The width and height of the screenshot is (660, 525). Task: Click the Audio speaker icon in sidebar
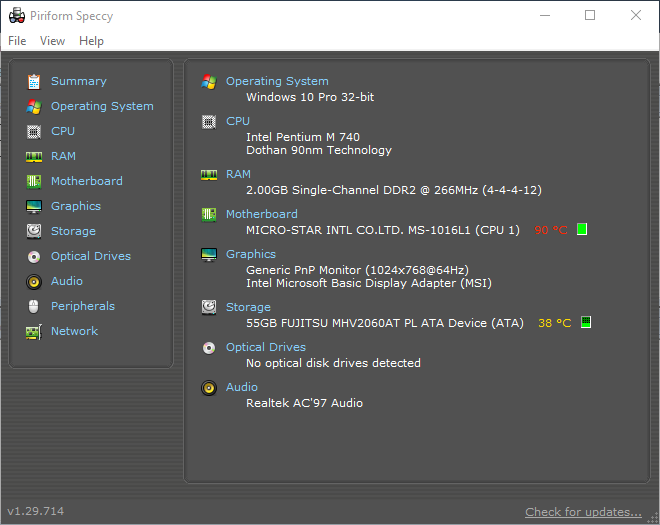coord(34,282)
